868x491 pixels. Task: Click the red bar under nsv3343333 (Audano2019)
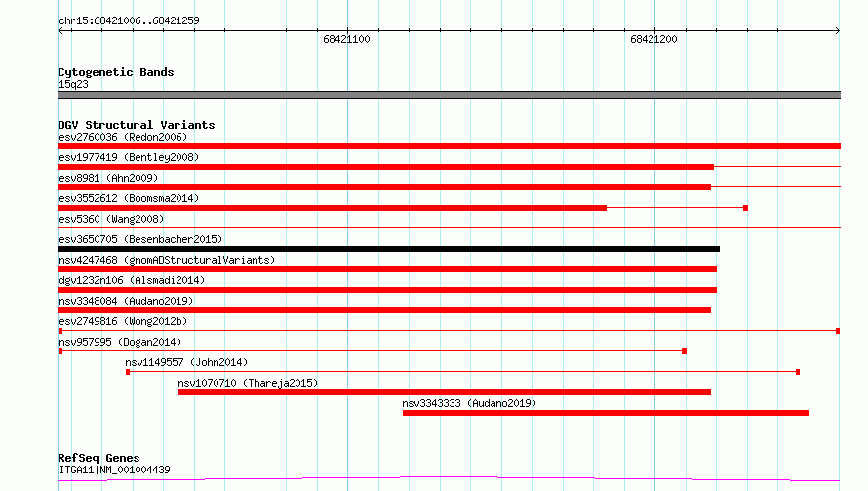point(607,413)
